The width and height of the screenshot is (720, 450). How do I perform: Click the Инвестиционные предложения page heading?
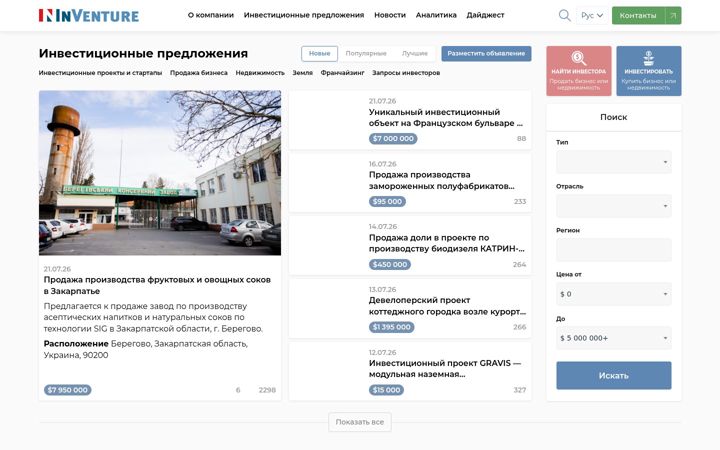pos(143,53)
